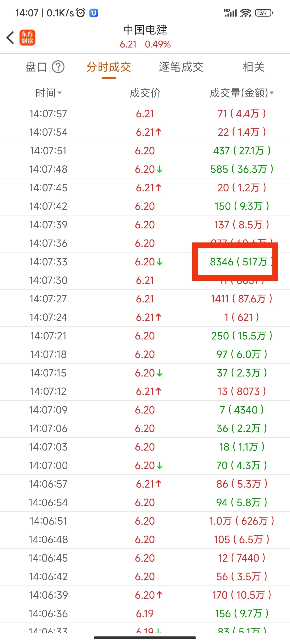
Task: Tap volume 105 ( 6.5万 )
Action: (242, 540)
